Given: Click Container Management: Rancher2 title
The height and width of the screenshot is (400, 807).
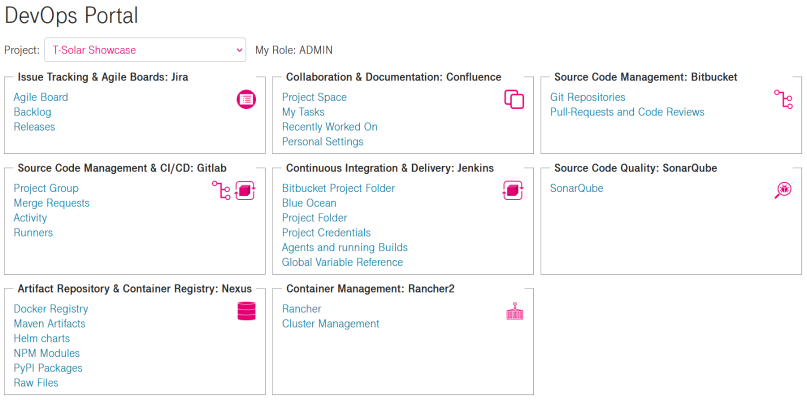Looking at the screenshot, I should pyautogui.click(x=371, y=289).
